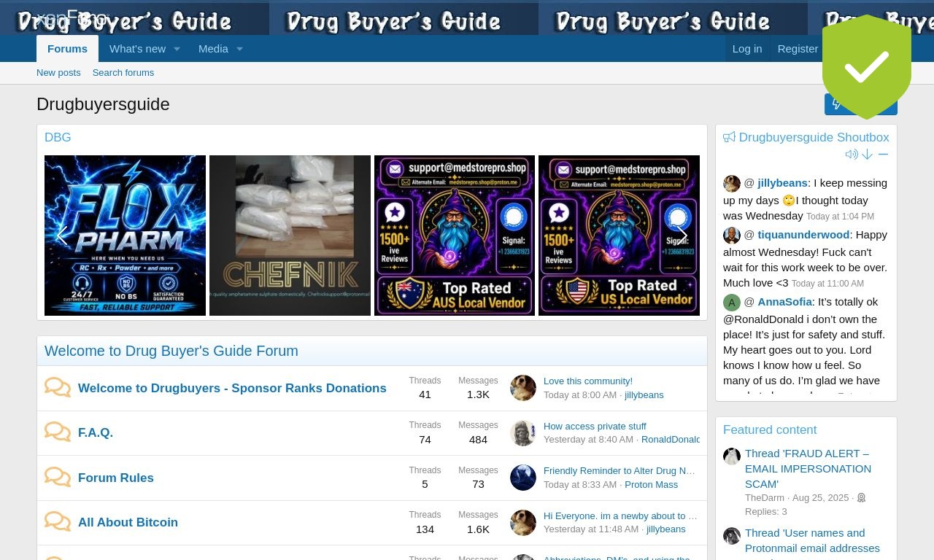Click the avatar beside the FRAUD ALERT thread
The height and width of the screenshot is (560, 934).
pos(732,456)
